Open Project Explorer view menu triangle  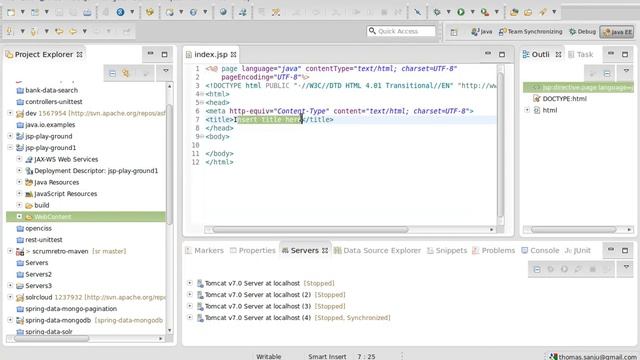[166, 71]
